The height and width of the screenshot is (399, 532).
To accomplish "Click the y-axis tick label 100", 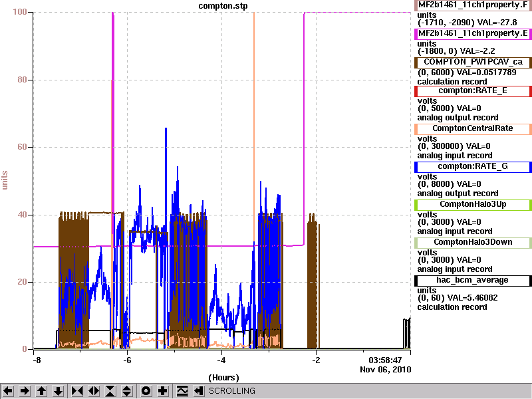I will (x=20, y=12).
